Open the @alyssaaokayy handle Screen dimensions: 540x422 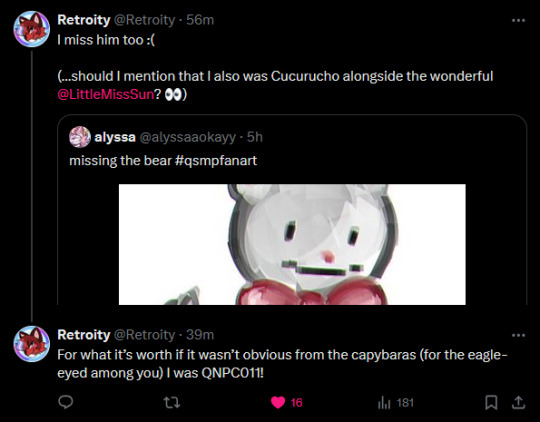coord(188,137)
